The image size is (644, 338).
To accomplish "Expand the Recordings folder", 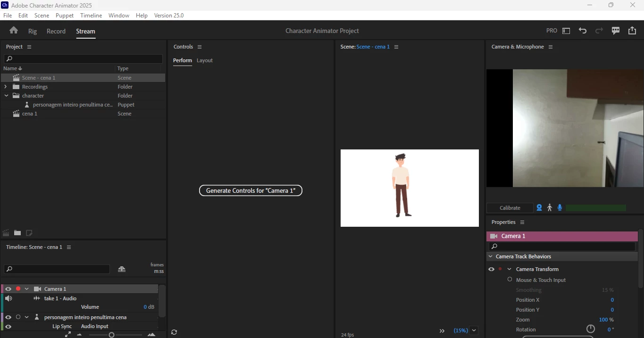I will (5, 87).
